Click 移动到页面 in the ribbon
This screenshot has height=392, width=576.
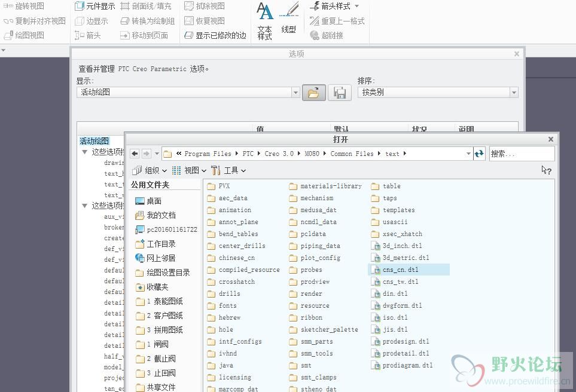144,35
